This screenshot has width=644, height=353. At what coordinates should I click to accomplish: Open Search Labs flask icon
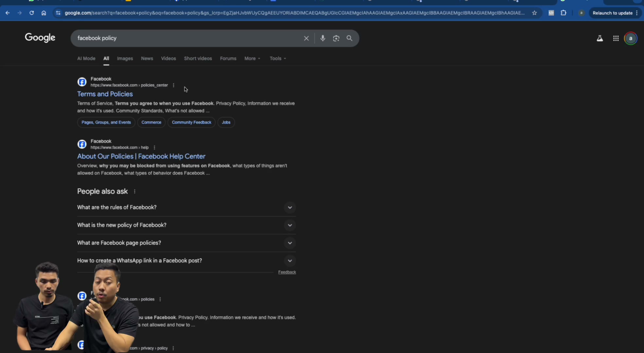(600, 38)
